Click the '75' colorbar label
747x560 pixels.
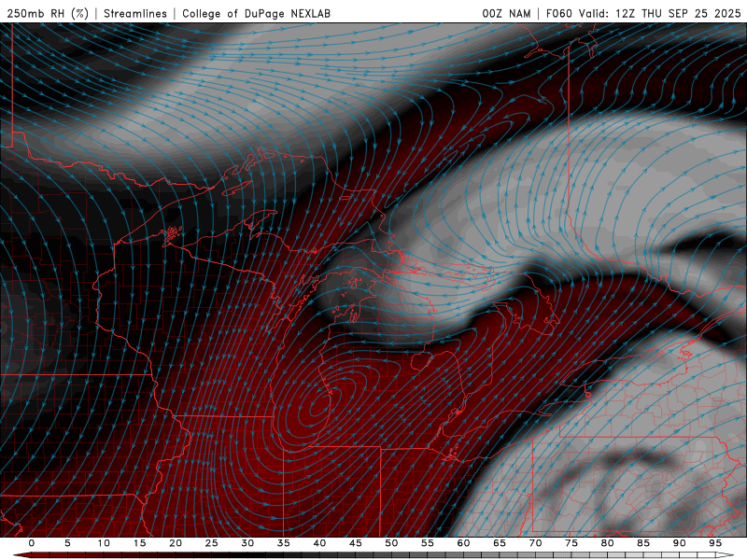pyautogui.click(x=571, y=543)
